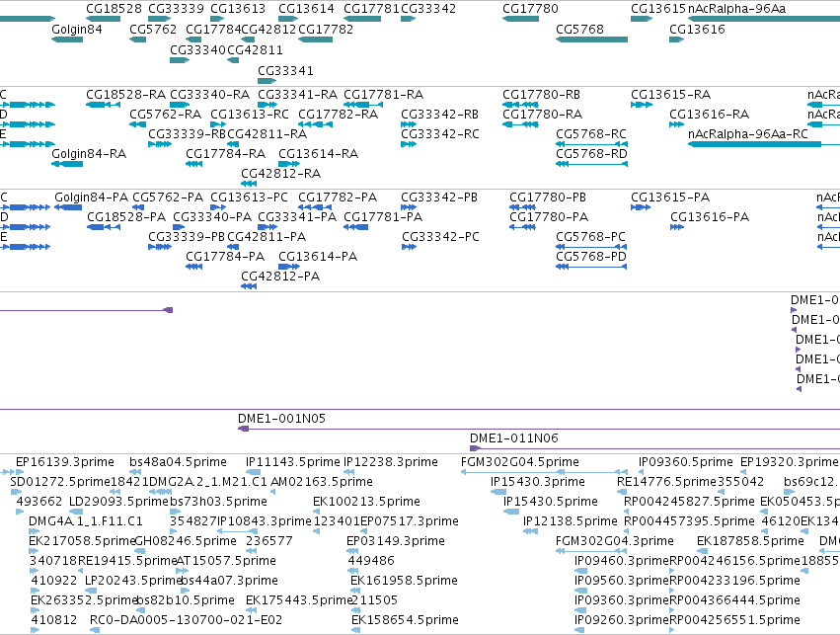Select protein CG13613-PC
This screenshot has height=635, width=840.
tap(249, 198)
